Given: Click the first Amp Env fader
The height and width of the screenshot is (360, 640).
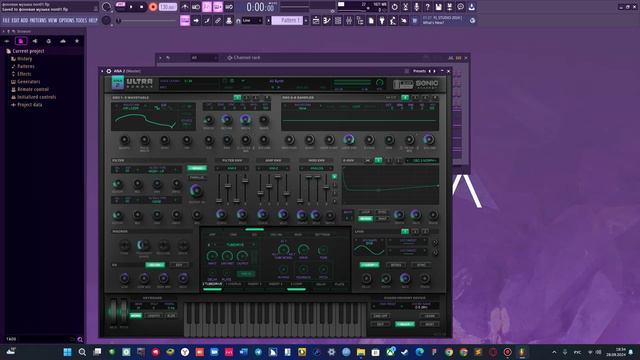Looking at the screenshot, I should (260, 192).
